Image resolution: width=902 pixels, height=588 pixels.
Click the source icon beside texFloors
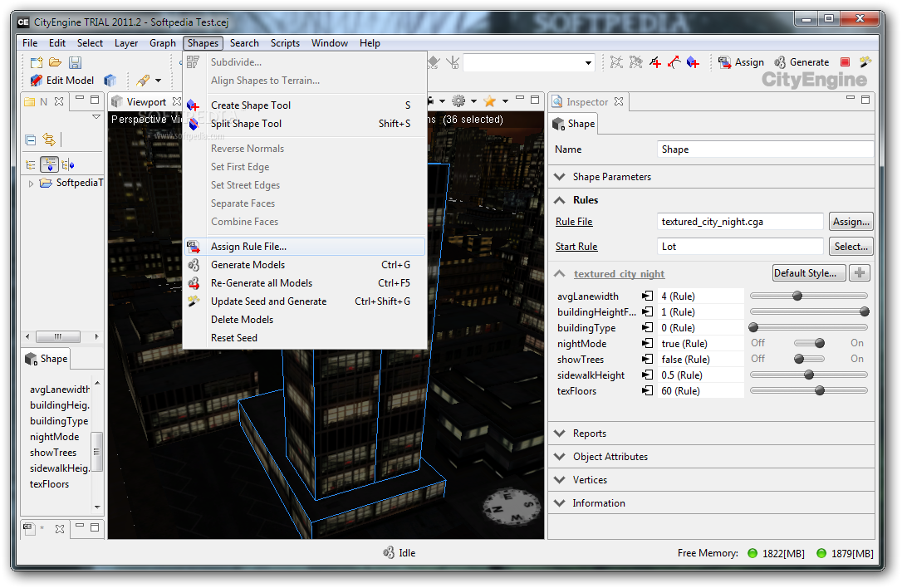click(x=648, y=390)
